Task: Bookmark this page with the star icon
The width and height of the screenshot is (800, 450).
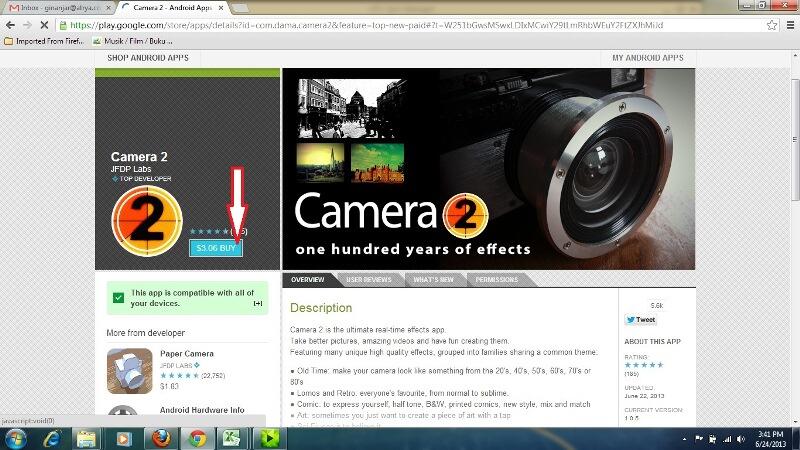Action: pos(772,24)
